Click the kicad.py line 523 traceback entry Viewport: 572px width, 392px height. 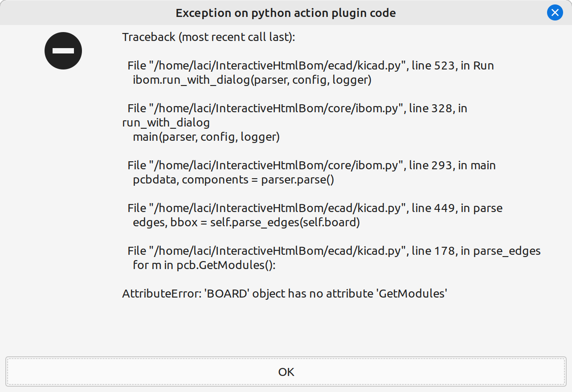311,65
